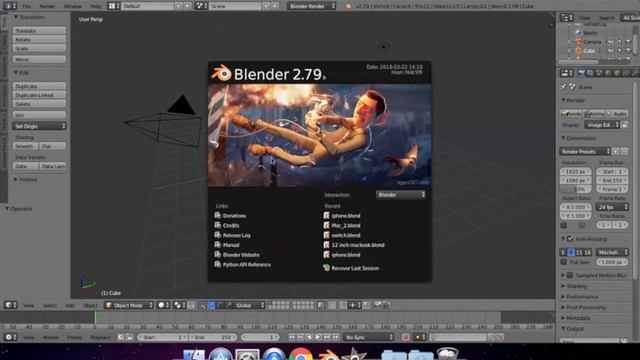Screen dimensions: 640x360
Task: Open the 3D View editor type selector
Action: 11,305
